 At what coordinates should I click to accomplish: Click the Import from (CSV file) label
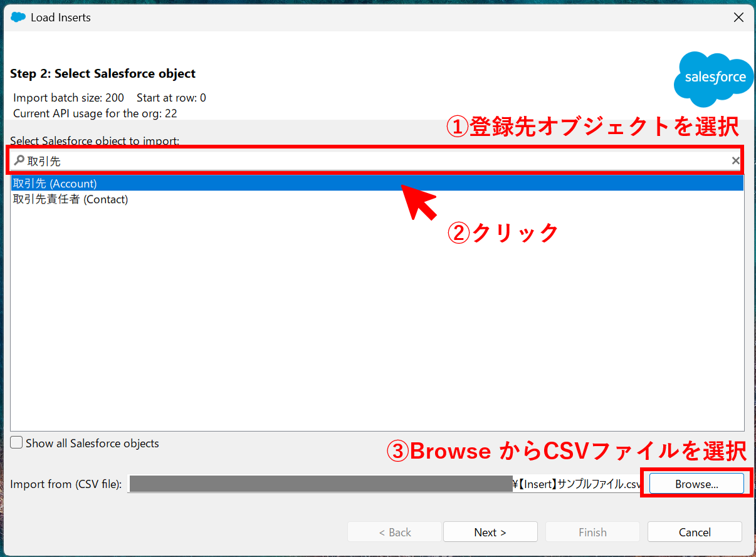(66, 484)
